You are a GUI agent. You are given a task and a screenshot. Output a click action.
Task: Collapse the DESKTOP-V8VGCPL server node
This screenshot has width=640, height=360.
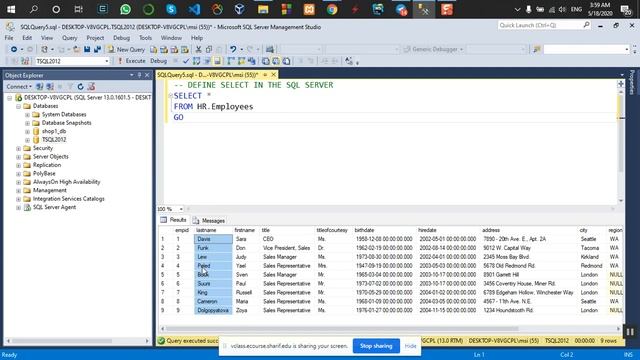pyautogui.click(x=9, y=98)
